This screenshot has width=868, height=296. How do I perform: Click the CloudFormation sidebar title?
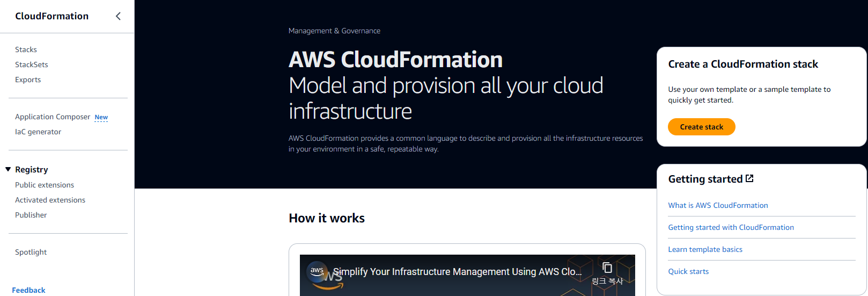pyautogui.click(x=52, y=16)
